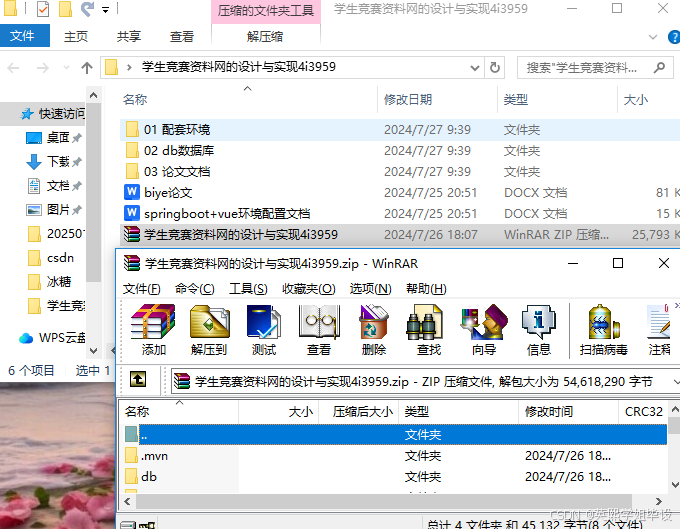This screenshot has height=529, width=680.
Task: Select the WinRAR zip archive file icon in Explorer
Action: pyautogui.click(x=132, y=234)
